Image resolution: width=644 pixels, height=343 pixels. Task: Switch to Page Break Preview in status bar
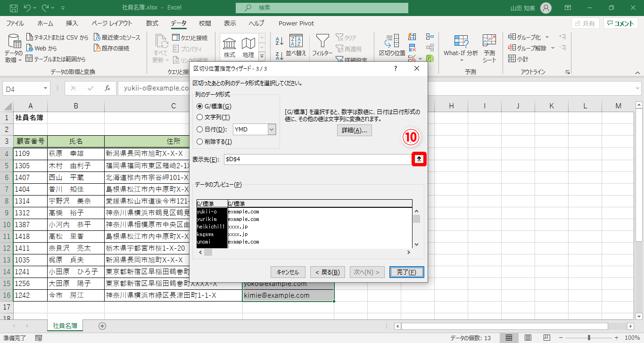547,337
